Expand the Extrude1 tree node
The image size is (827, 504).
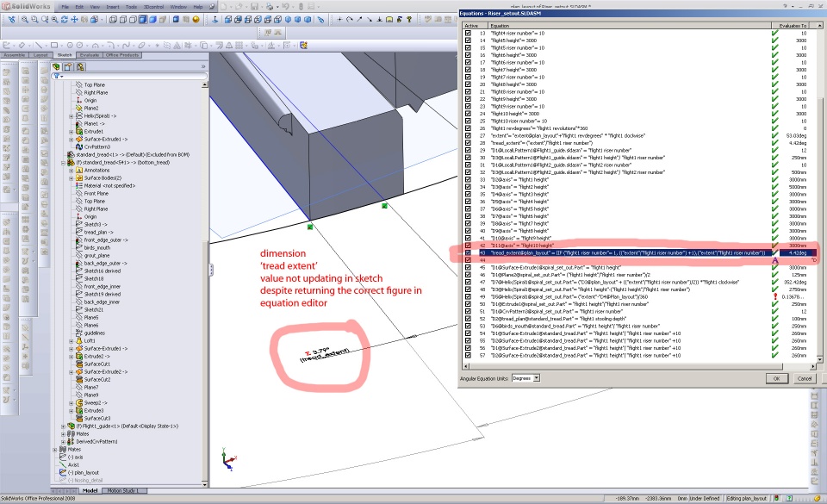[x=72, y=132]
